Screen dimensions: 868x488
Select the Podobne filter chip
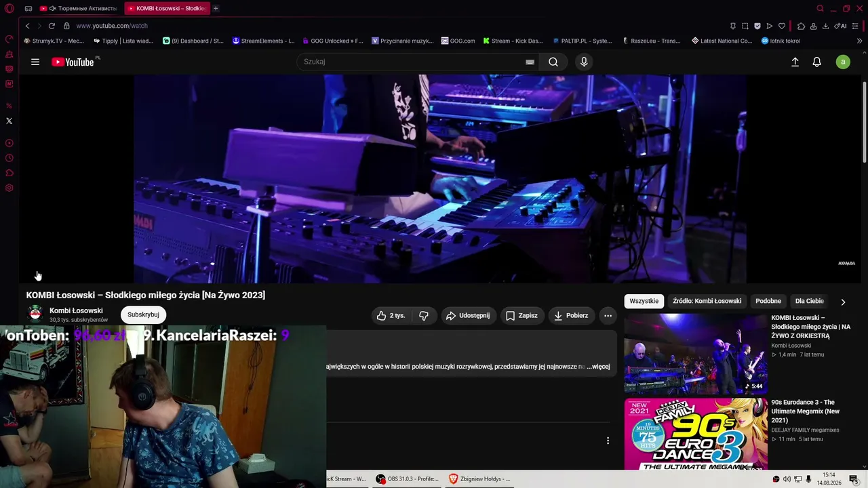(768, 301)
